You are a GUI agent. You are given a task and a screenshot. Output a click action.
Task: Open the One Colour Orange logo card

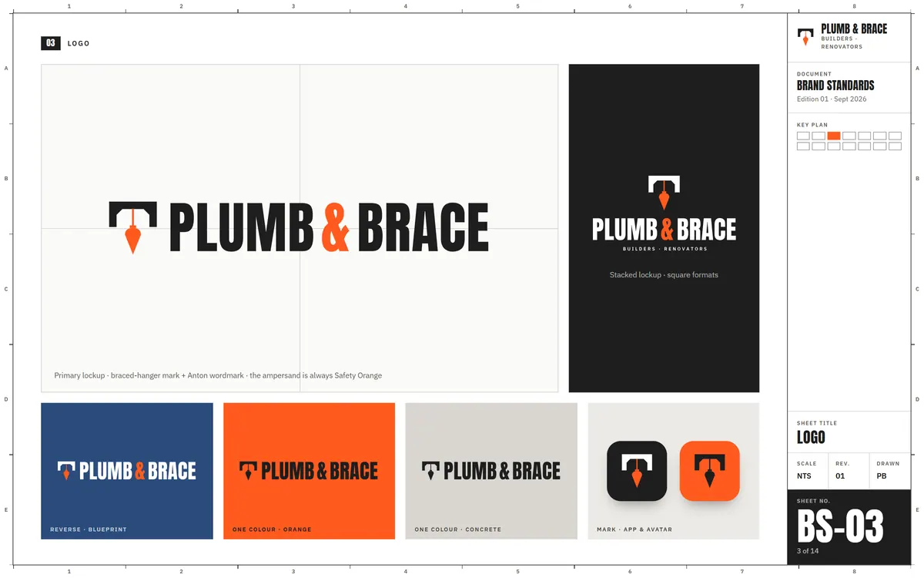point(309,471)
